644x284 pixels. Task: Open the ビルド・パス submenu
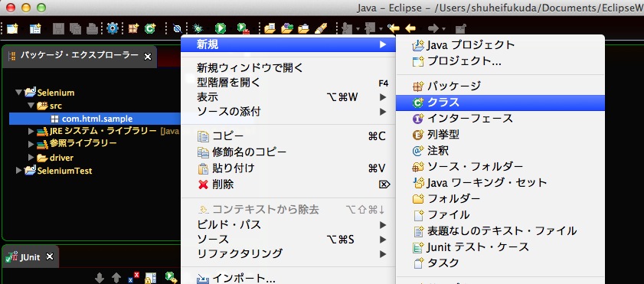tap(288, 225)
